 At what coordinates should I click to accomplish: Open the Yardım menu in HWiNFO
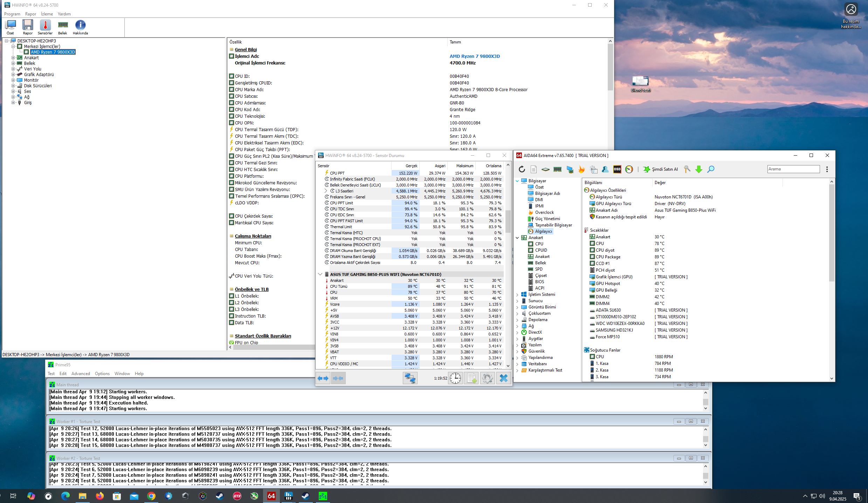64,14
